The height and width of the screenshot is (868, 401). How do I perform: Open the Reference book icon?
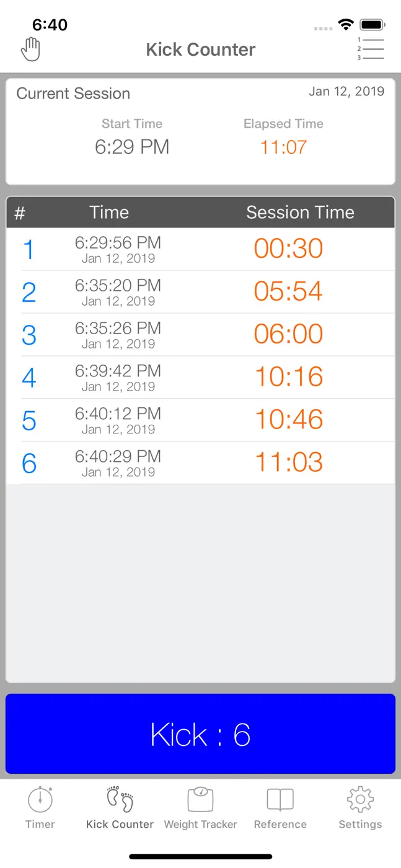280,800
